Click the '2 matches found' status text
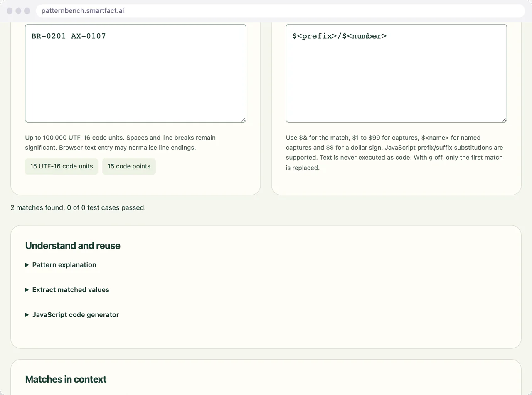This screenshot has height=395, width=532. coord(78,207)
